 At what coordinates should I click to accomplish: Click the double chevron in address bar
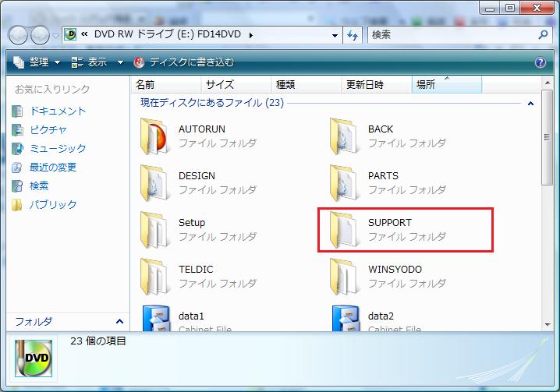[84, 34]
